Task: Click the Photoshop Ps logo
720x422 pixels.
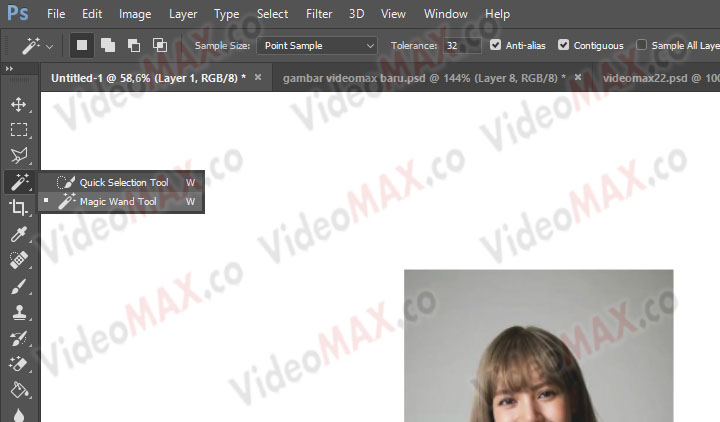Action: (18, 13)
